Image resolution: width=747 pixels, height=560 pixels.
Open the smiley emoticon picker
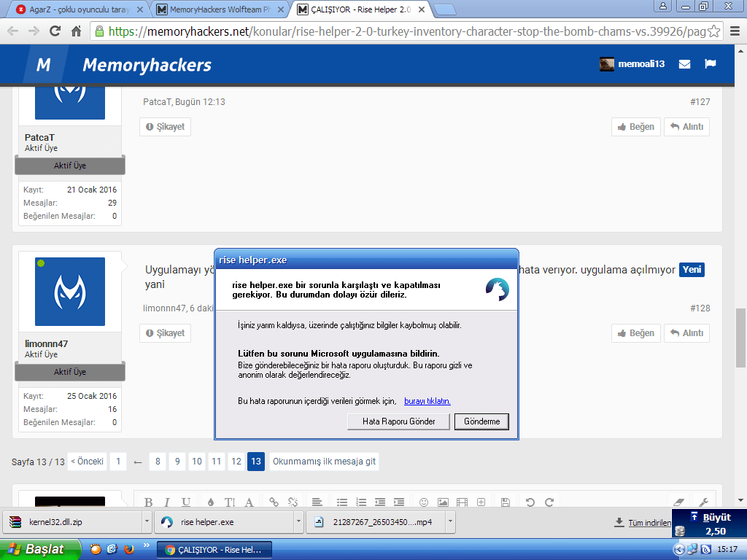pyautogui.click(x=424, y=502)
